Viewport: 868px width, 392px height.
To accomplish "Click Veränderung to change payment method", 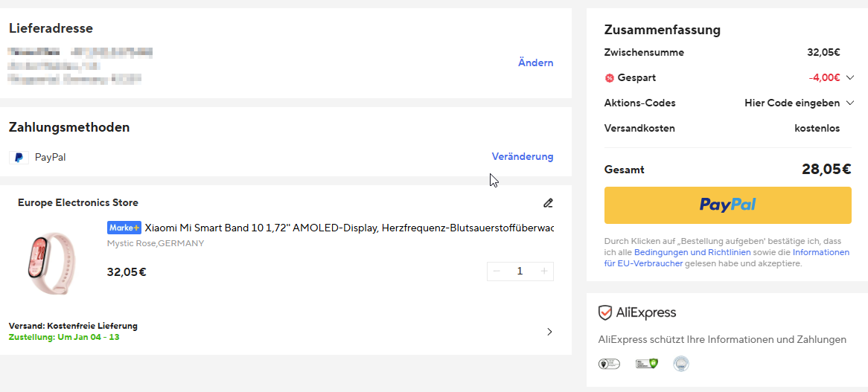I will [522, 157].
